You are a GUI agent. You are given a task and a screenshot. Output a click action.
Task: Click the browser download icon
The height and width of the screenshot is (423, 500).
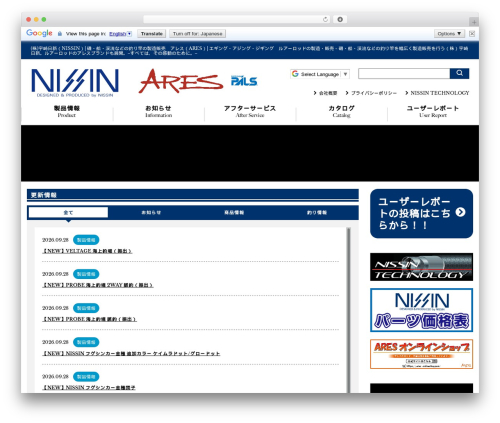tap(340, 19)
